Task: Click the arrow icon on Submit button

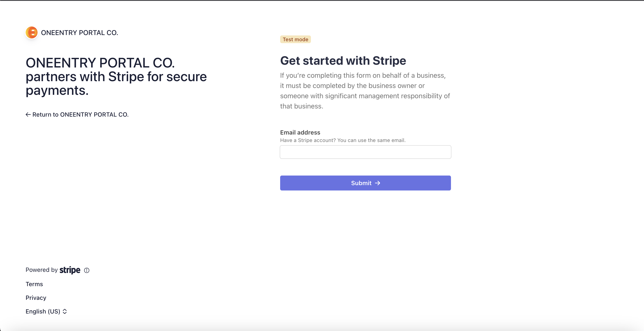Action: click(378, 183)
